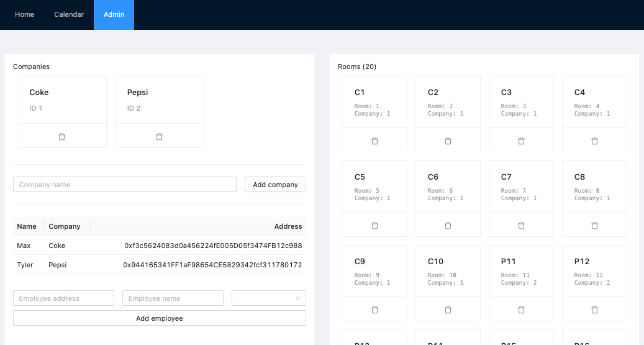Image resolution: width=644 pixels, height=345 pixels.
Task: Click the Add company button
Action: (275, 185)
